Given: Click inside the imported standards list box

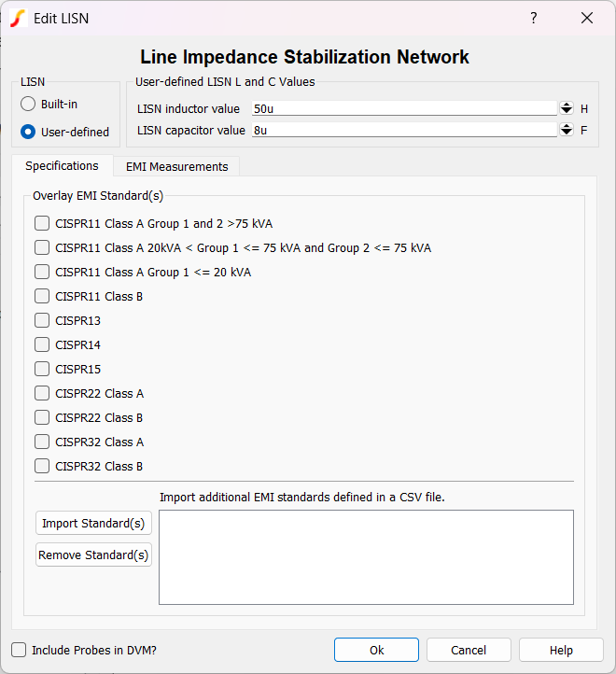Looking at the screenshot, I should coord(366,556).
